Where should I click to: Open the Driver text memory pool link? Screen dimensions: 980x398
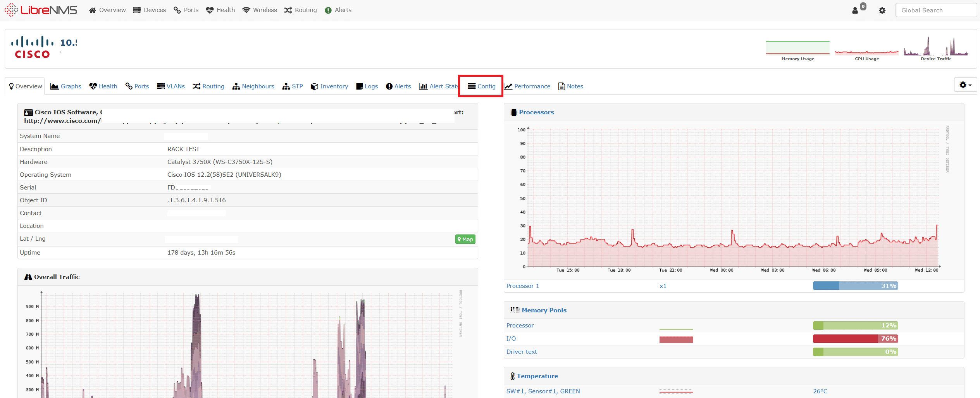pyautogui.click(x=522, y=351)
